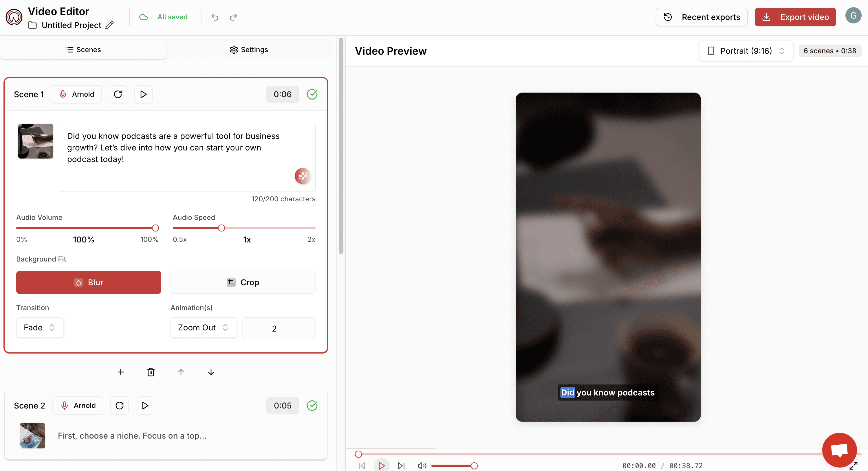Click the Scene 2 title label
The height and width of the screenshot is (471, 868).
click(x=30, y=405)
